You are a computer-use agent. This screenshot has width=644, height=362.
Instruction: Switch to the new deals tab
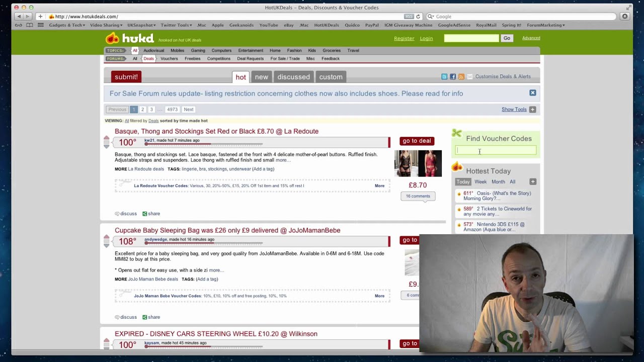(x=262, y=77)
